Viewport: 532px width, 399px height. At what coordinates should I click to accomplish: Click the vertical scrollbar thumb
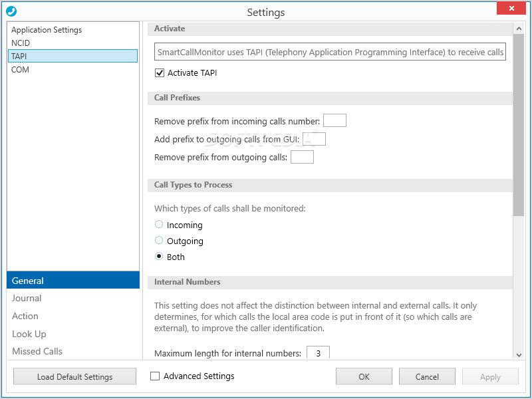click(519, 125)
